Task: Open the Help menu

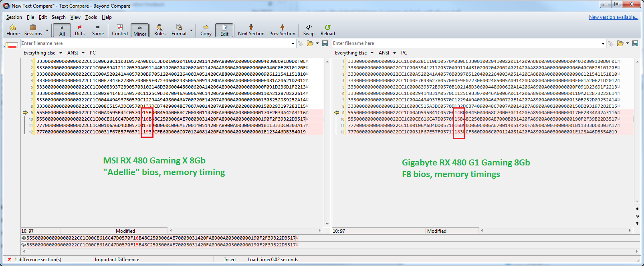Action: coord(107,17)
